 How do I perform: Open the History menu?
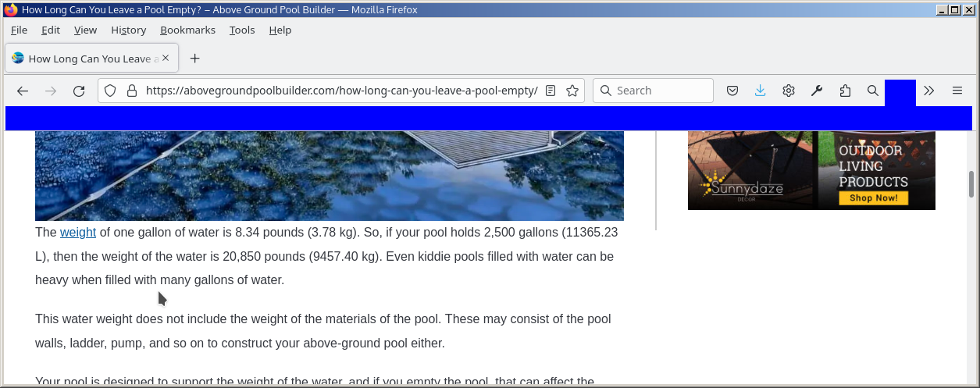128,30
